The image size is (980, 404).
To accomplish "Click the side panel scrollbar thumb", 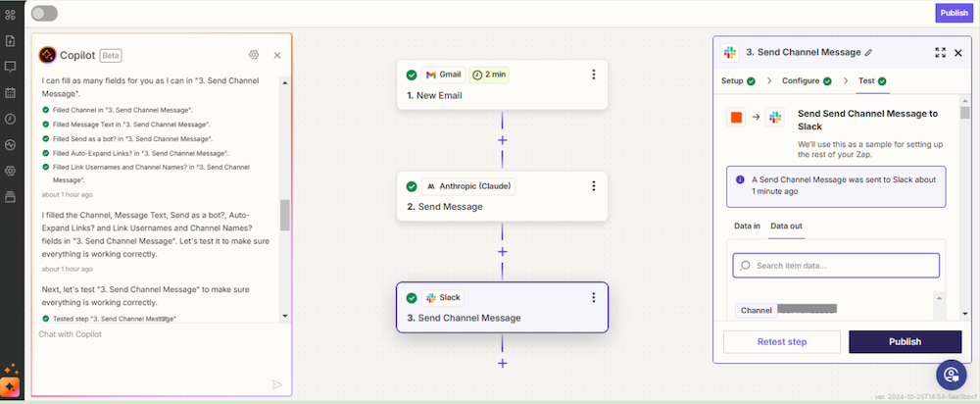I will tap(965, 113).
